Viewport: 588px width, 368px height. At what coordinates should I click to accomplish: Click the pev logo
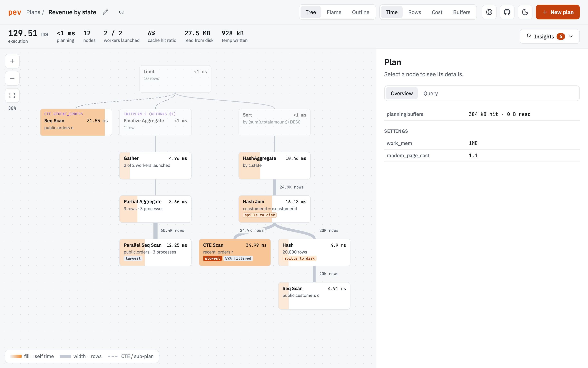(x=15, y=12)
